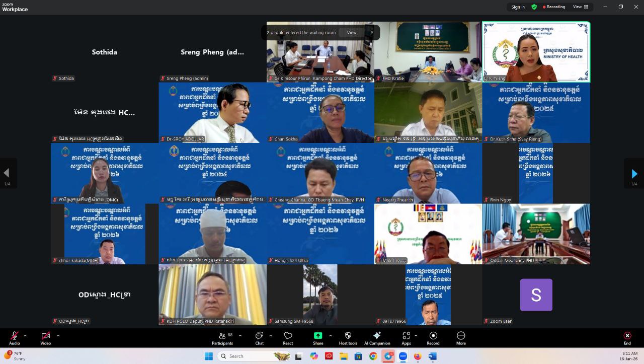The height and width of the screenshot is (364, 644).
Task: Select Ly Kim Eng's video tile
Action: click(x=536, y=51)
